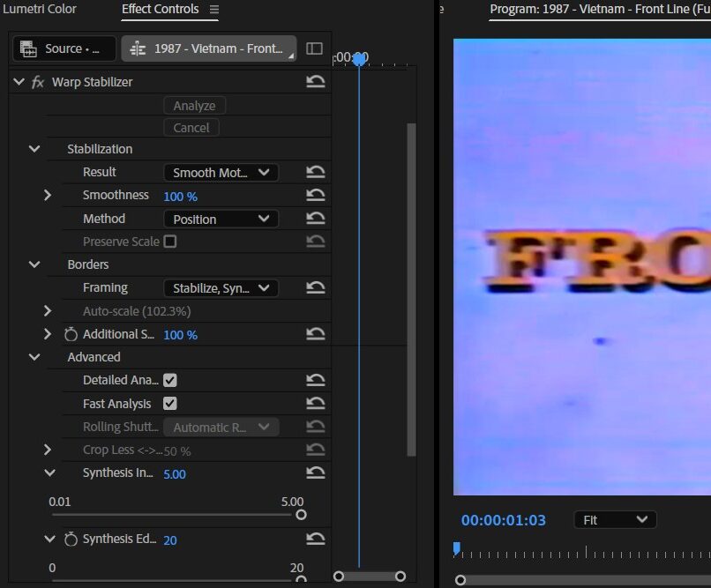The height and width of the screenshot is (588, 711).
Task: Collapse the Synthesis Edge Feather slider
Action: coord(50,539)
